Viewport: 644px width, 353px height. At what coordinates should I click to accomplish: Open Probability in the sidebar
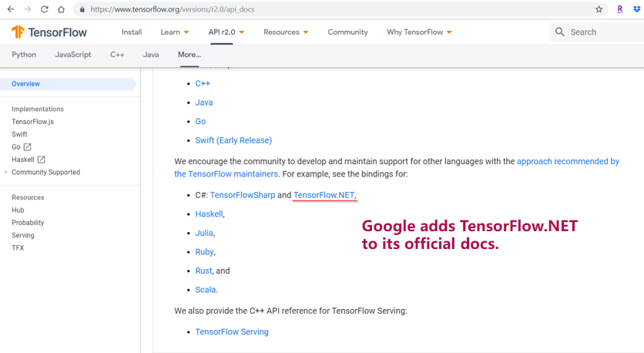[28, 223]
